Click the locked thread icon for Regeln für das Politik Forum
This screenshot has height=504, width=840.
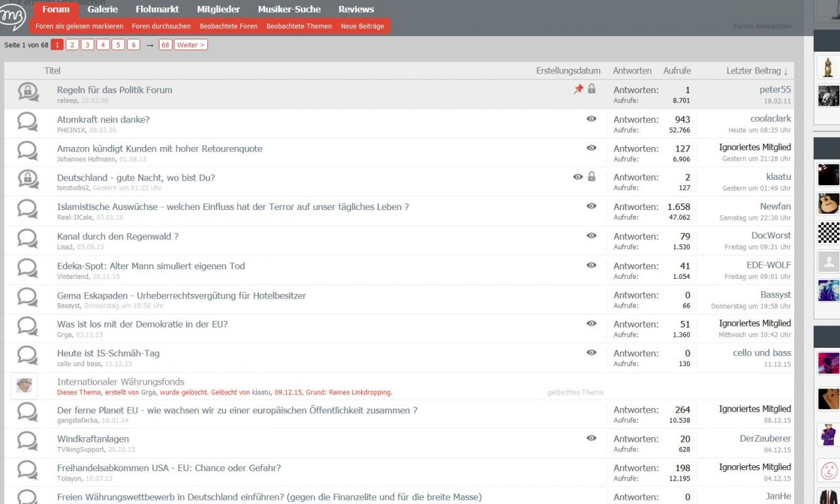28,93
